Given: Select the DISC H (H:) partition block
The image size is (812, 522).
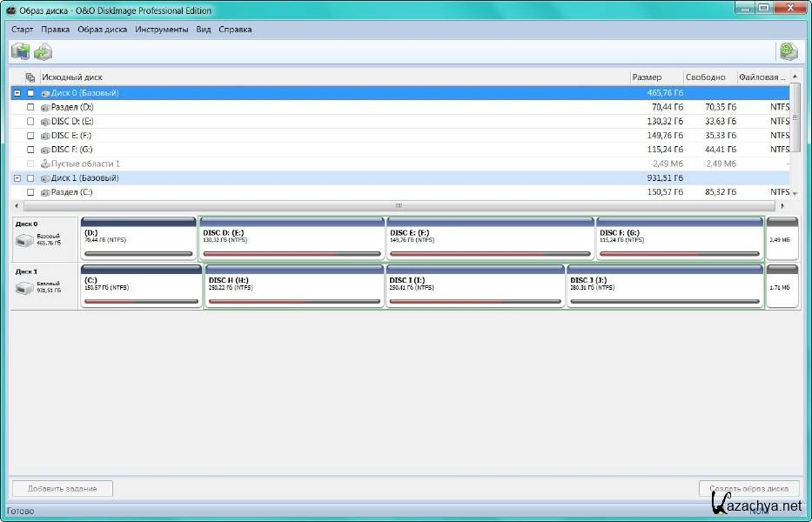Looking at the screenshot, I should pos(294,286).
